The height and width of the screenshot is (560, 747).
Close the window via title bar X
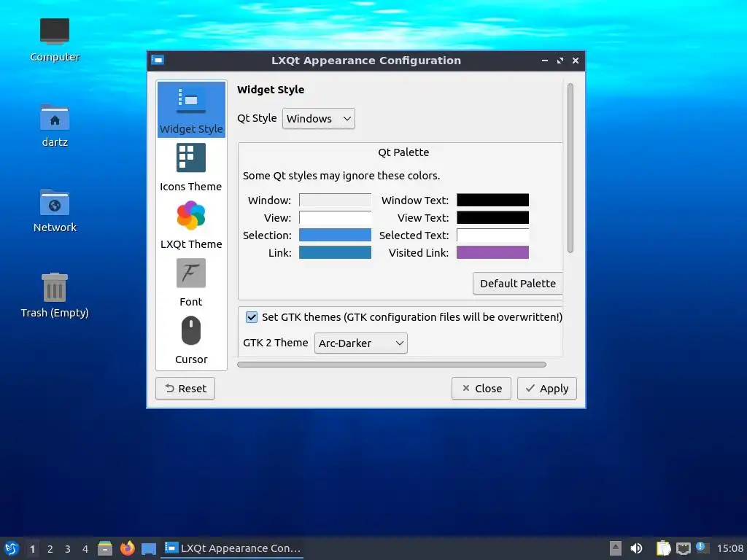pos(576,61)
